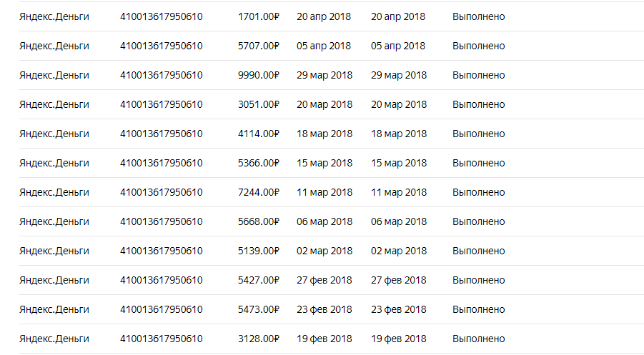Click the 4114.00₽ payment amount
The height and width of the screenshot is (355, 644).
click(x=258, y=134)
